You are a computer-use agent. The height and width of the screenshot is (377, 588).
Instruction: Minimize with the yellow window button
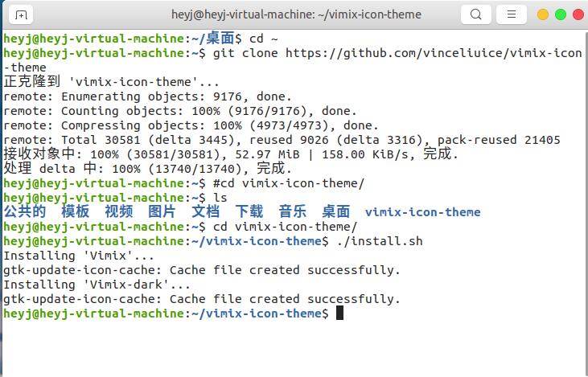point(543,14)
